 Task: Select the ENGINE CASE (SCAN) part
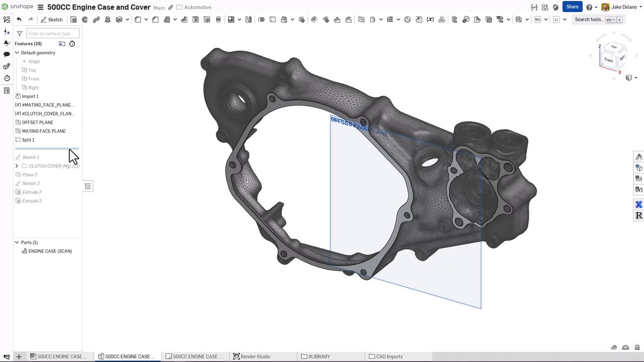point(50,251)
